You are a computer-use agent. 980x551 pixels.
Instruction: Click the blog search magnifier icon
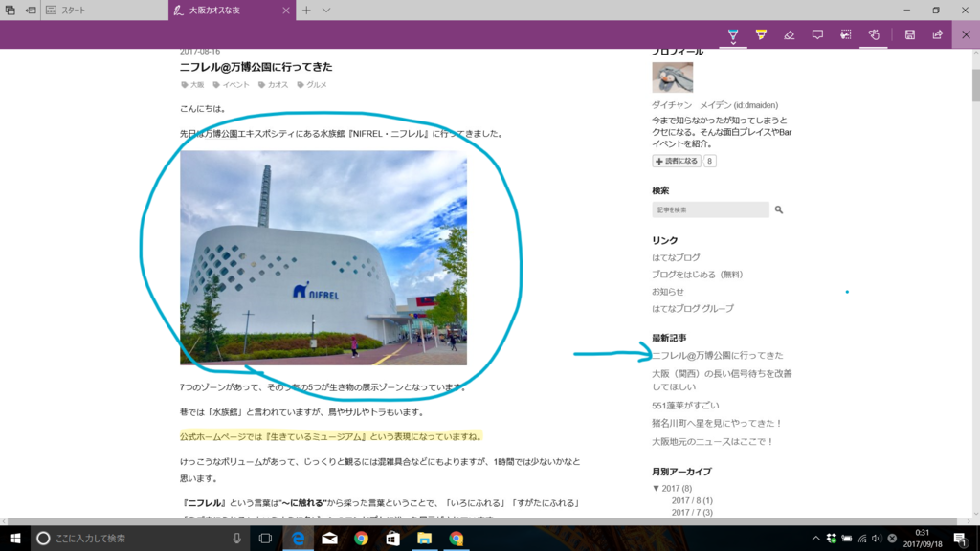[x=779, y=209]
